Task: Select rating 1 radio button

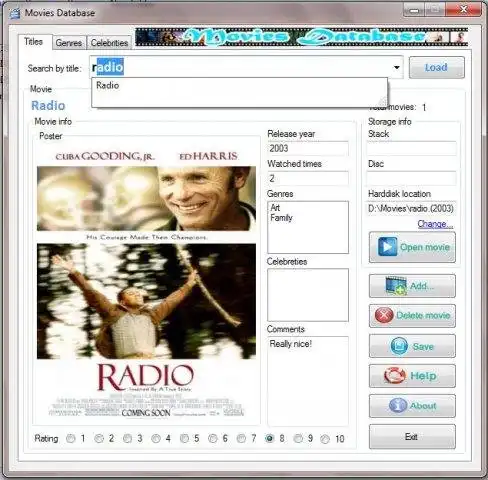Action: tap(71, 438)
